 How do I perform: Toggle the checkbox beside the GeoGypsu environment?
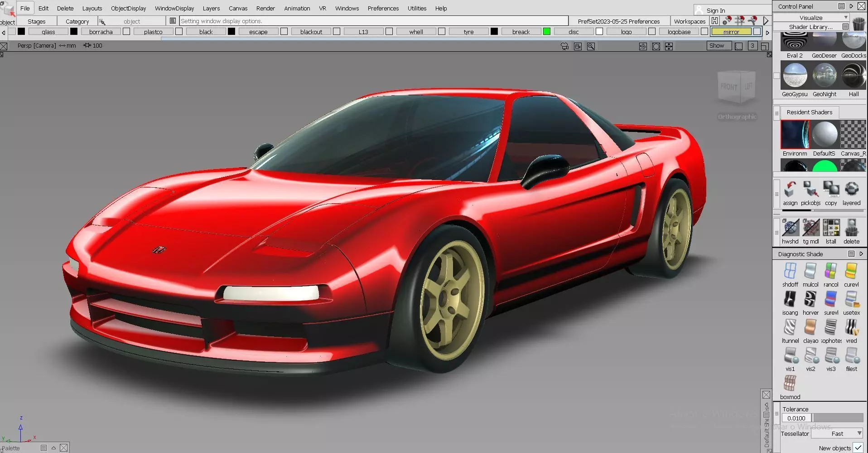click(x=776, y=76)
